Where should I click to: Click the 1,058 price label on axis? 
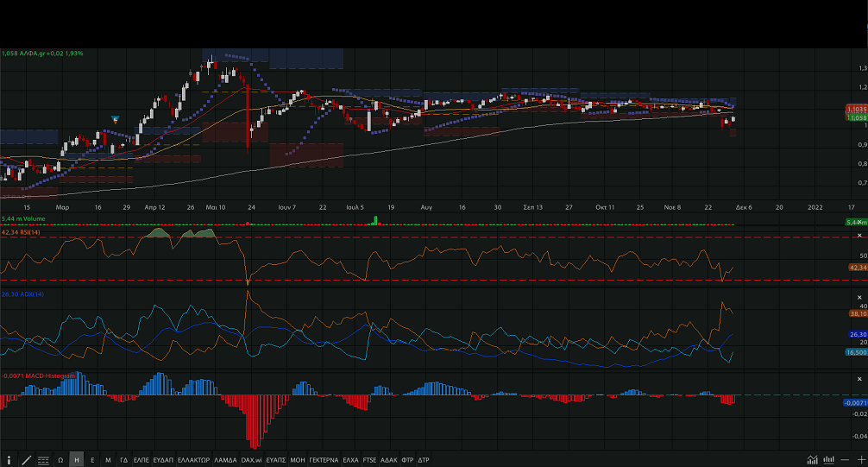coord(856,118)
